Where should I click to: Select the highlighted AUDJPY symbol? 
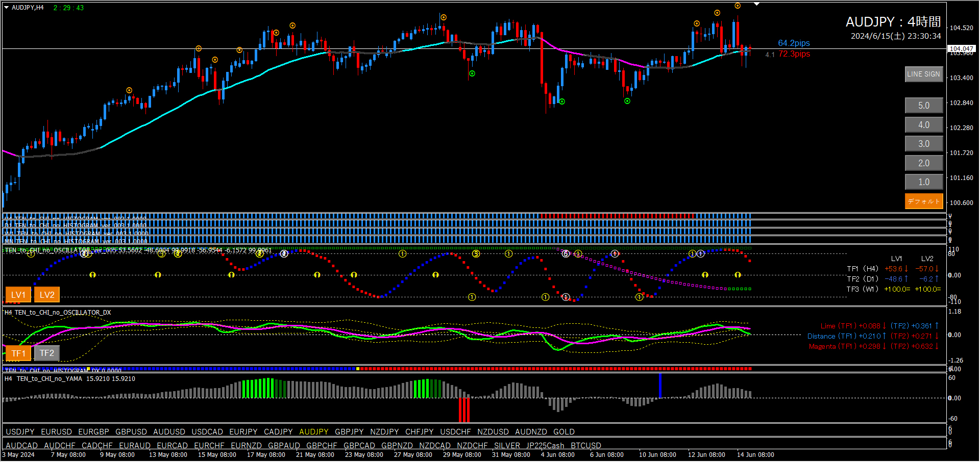point(314,432)
